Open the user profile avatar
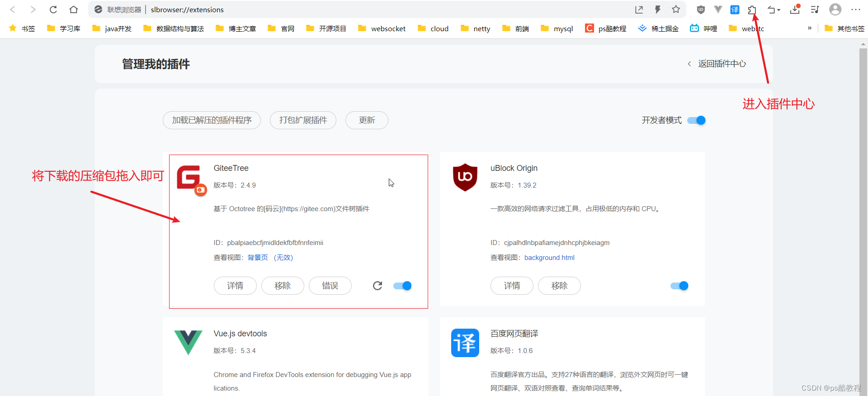This screenshot has height=396, width=868. point(835,9)
